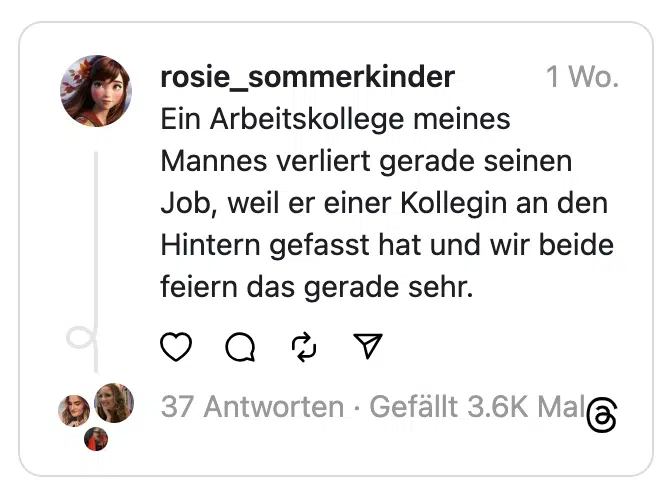Viewport: 664px width, 496px height.
Task: Click the last line "feiern das gerade sehr."
Action: coord(315,287)
